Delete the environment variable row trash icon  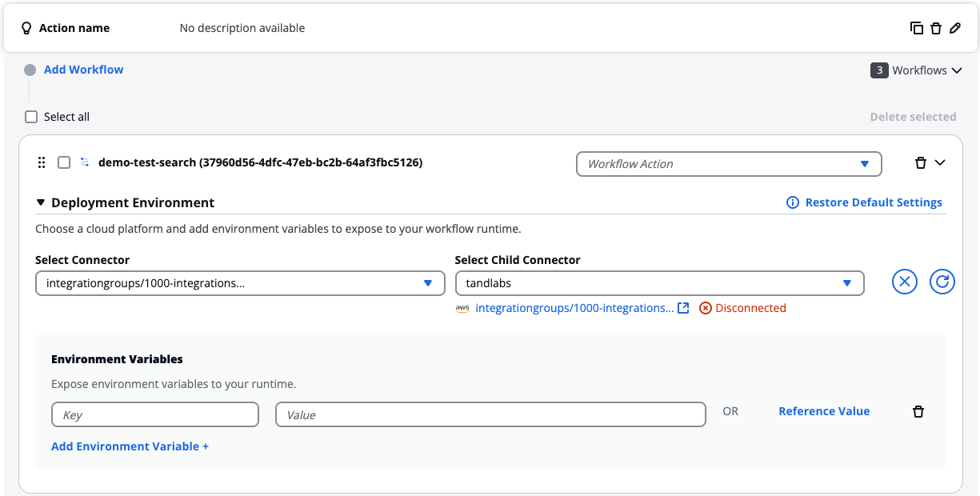click(918, 410)
